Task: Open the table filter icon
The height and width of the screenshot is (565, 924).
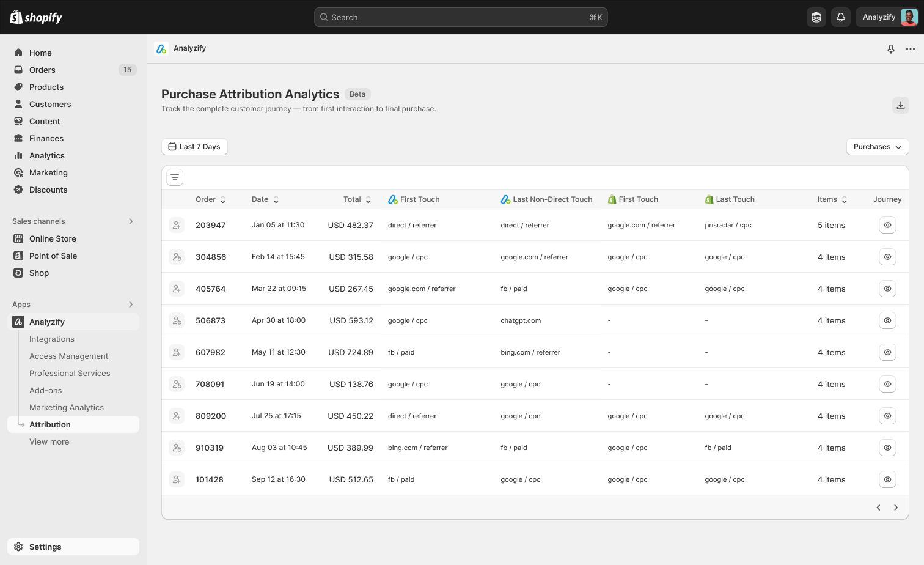Action: pyautogui.click(x=175, y=177)
